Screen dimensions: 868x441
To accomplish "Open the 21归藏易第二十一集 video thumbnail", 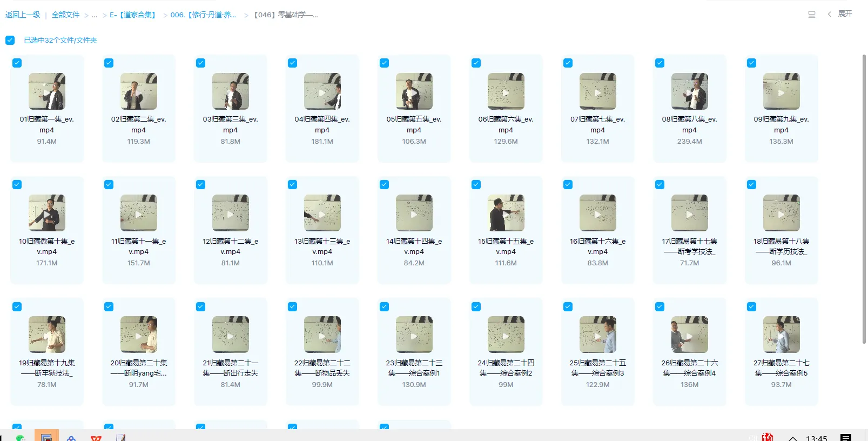I will click(231, 335).
